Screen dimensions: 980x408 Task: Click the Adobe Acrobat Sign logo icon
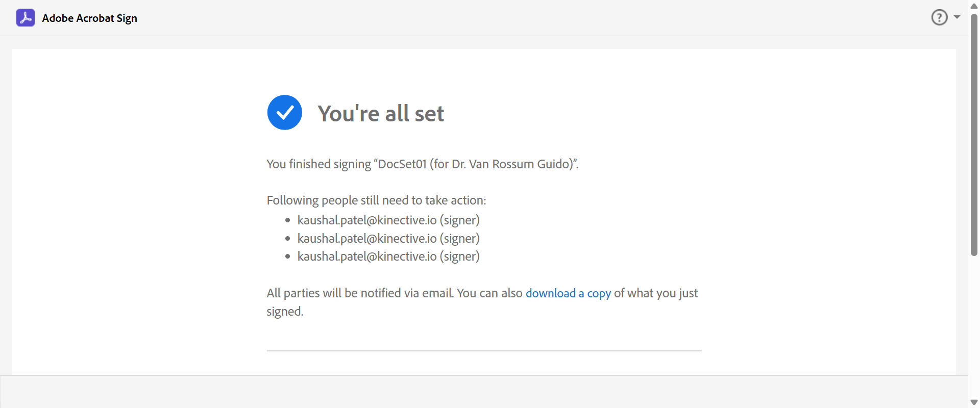(x=26, y=18)
